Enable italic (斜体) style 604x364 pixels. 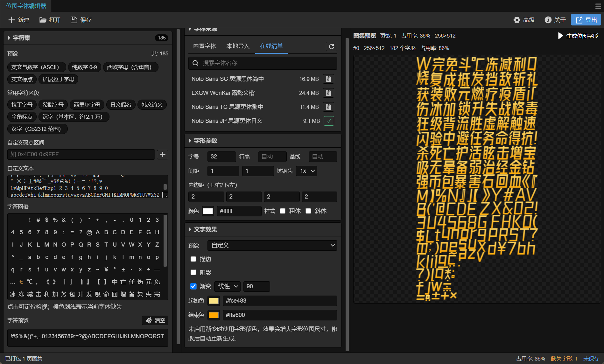[308, 211]
